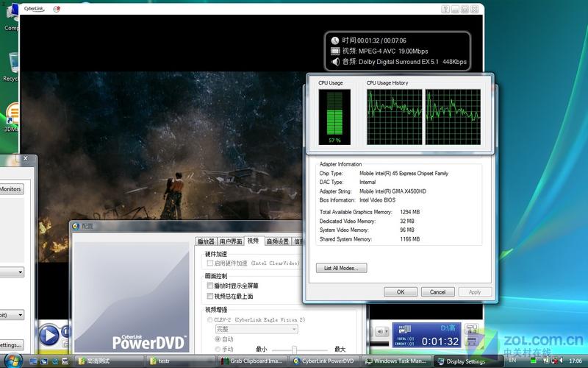
Task: Click the right CPU Usage History graph
Action: coord(453,117)
